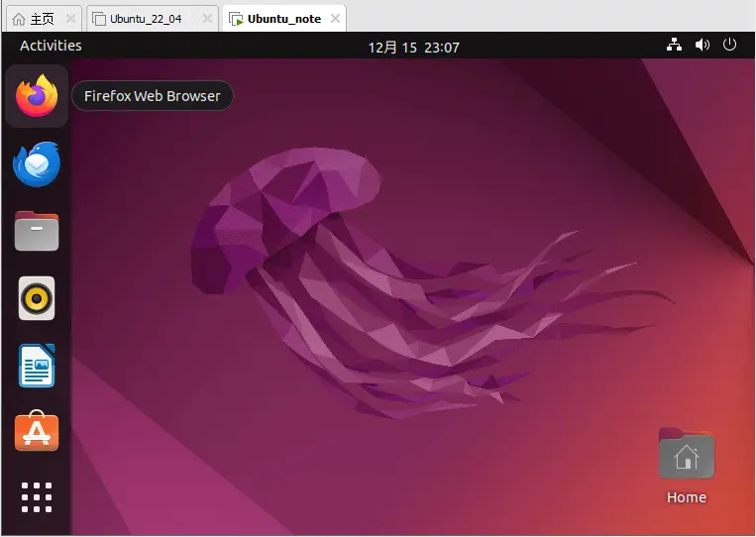
Task: Launch Rhythmbox music player from the dock
Action: [37, 298]
